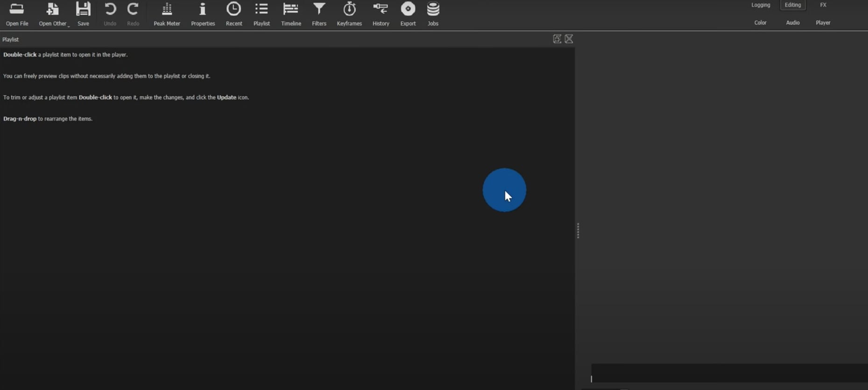Viewport: 868px width, 390px height.
Task: Toggle the Playlist panel from toolbar
Action: [261, 14]
